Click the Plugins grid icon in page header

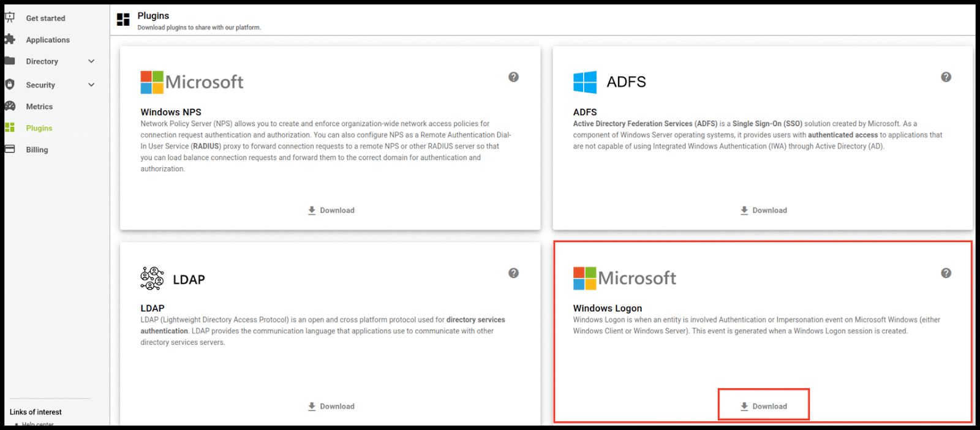[x=123, y=20]
